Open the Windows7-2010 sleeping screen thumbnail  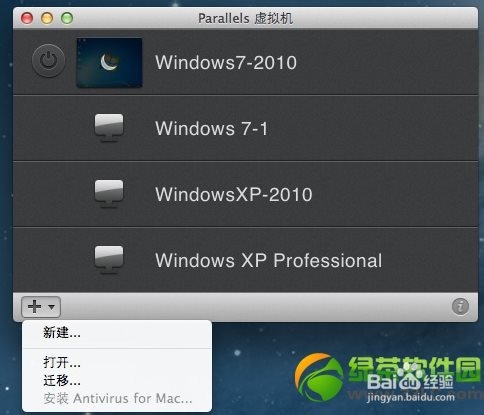tap(109, 63)
